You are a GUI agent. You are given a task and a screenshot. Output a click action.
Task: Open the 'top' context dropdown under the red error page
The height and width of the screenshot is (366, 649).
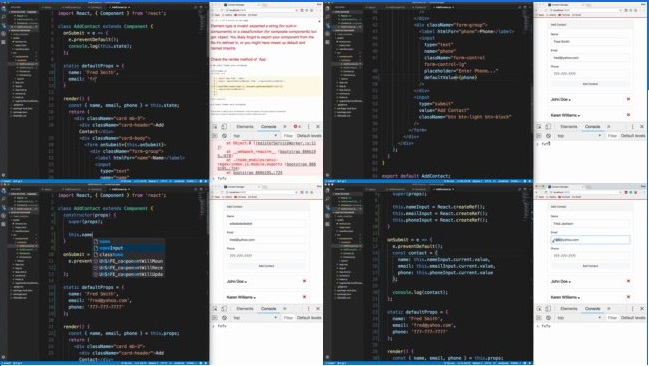(x=255, y=136)
